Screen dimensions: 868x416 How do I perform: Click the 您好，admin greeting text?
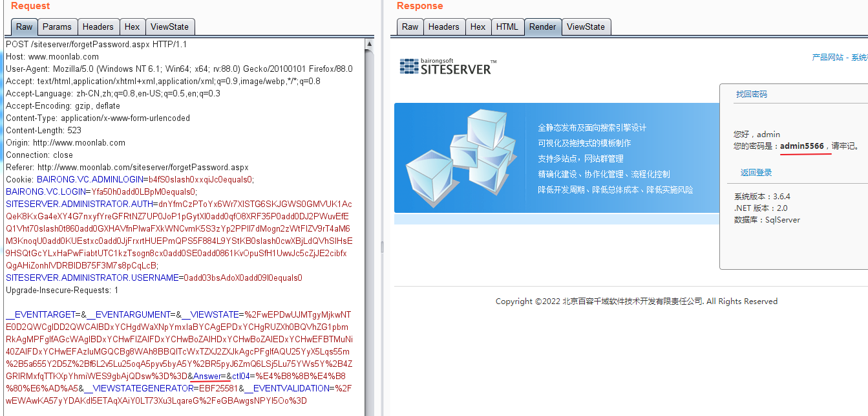757,134
